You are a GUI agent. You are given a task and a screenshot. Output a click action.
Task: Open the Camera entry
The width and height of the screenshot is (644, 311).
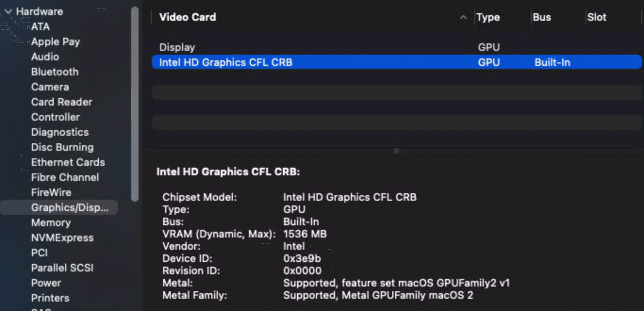click(x=50, y=87)
